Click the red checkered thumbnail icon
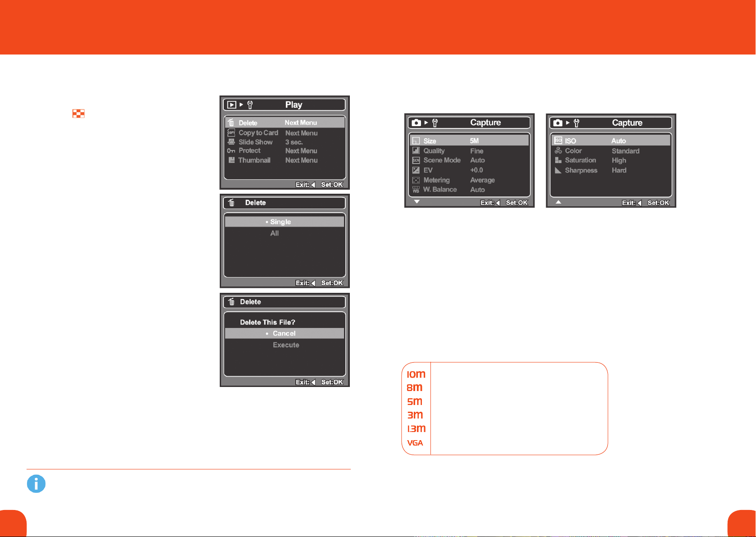The height and width of the screenshot is (537, 756). point(78,114)
